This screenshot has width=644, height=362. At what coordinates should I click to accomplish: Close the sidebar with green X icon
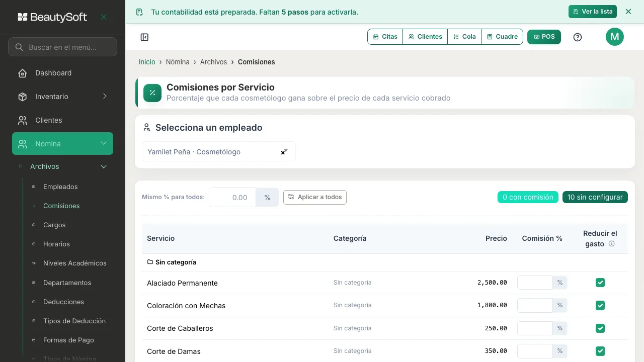tap(104, 17)
